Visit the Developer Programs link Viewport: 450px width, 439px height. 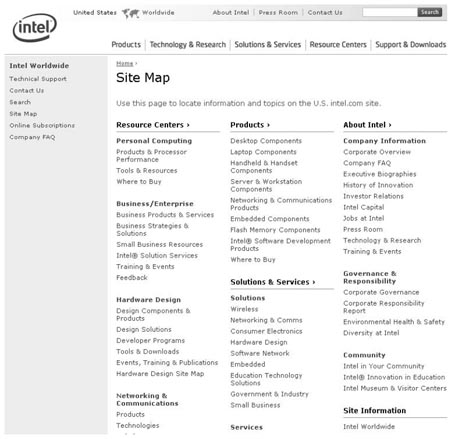pos(150,341)
